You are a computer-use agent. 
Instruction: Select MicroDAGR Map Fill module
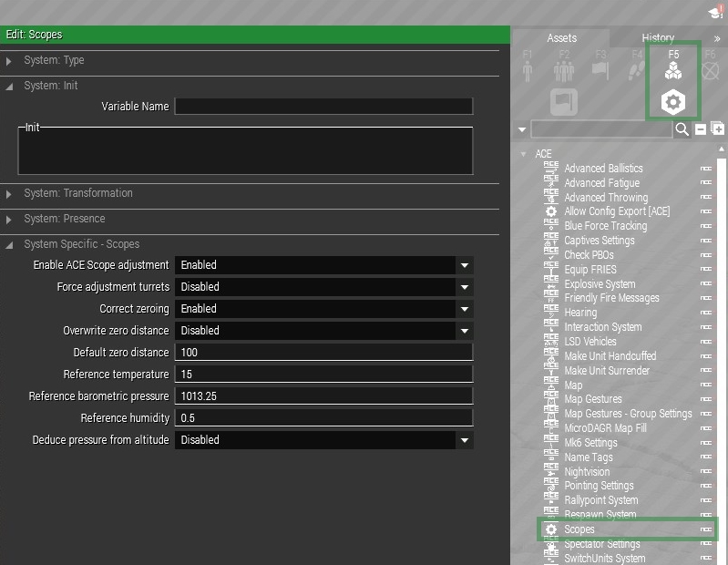(x=605, y=428)
